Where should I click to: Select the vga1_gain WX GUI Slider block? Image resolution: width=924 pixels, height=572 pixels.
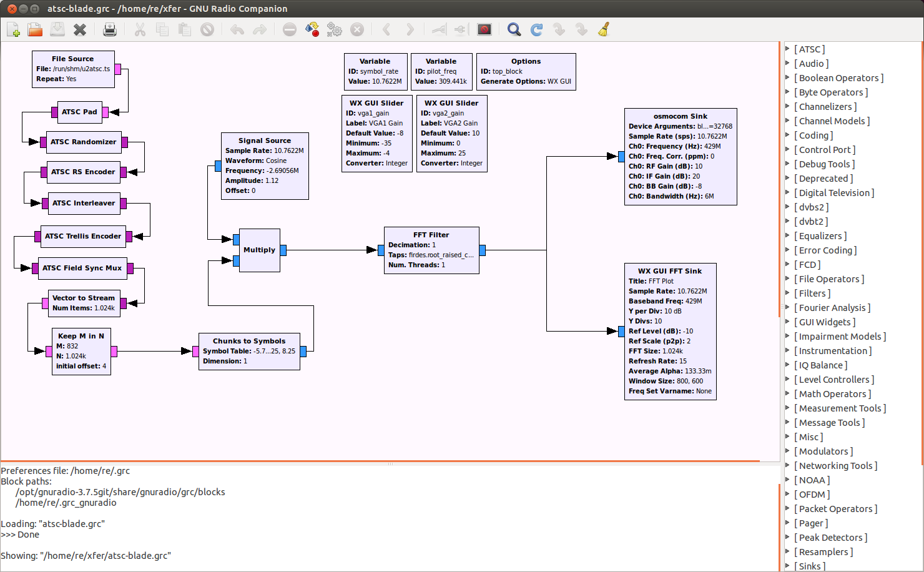[x=376, y=134]
